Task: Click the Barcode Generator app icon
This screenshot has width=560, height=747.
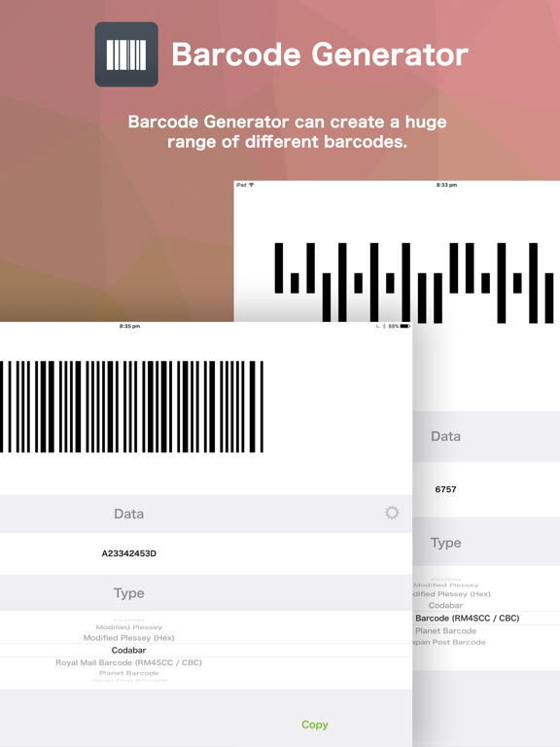Action: tap(126, 54)
